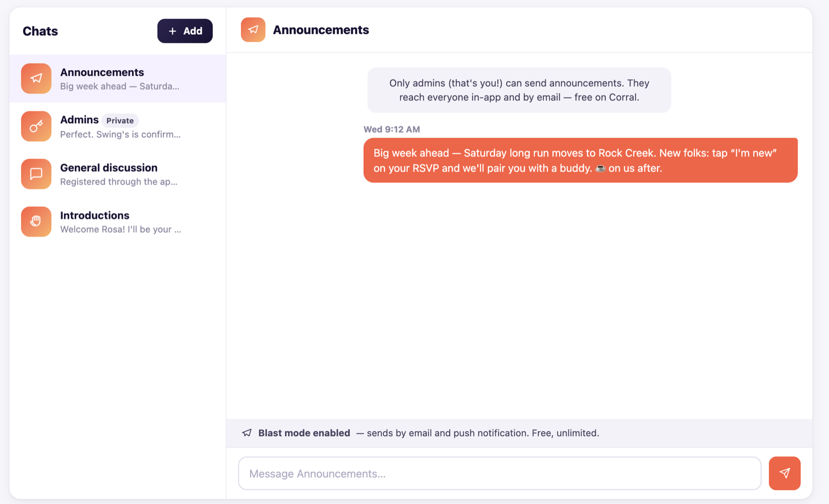Click the plus icon in Add button
The height and width of the screenshot is (504, 829).
tap(173, 31)
